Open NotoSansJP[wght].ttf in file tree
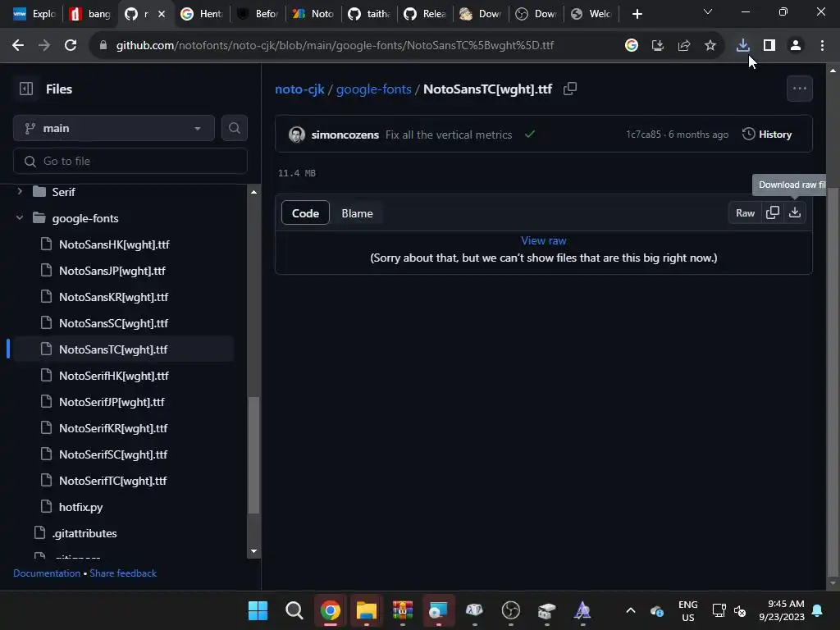Screen dimensions: 840x630 [x=112, y=271]
